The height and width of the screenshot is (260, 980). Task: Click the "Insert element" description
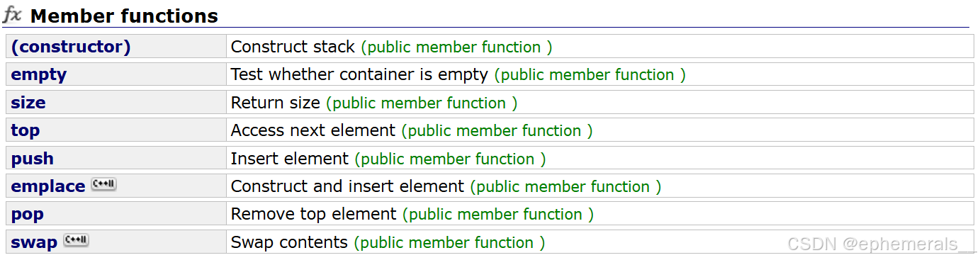(x=290, y=159)
